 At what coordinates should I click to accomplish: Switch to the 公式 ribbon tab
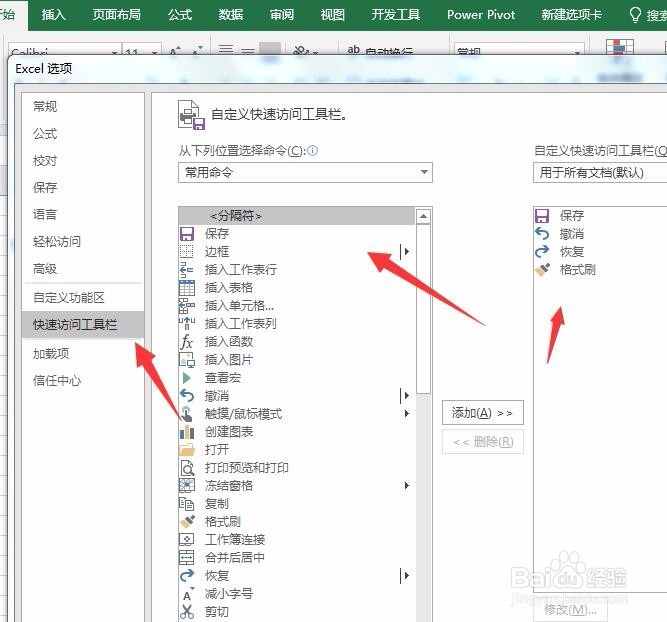point(180,15)
